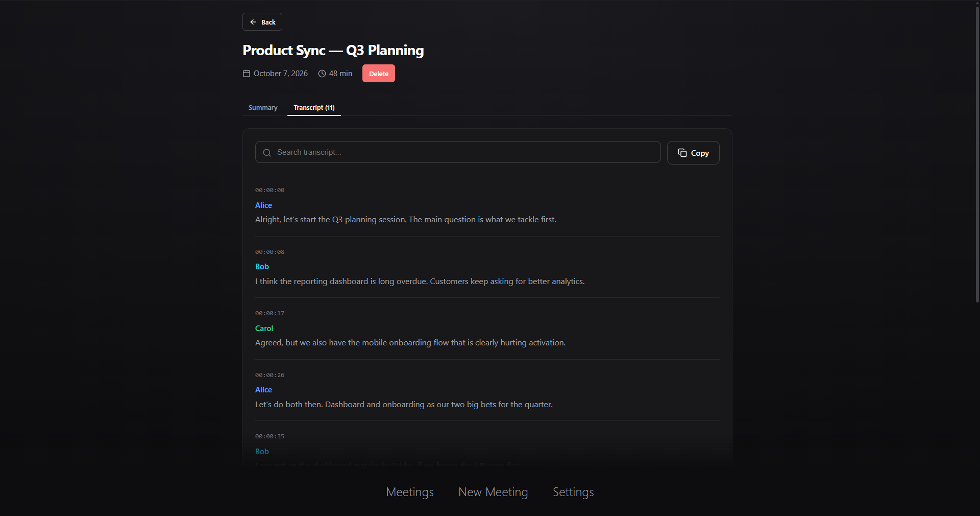Go to Settings in the bottom navigation
The height and width of the screenshot is (516, 980).
(x=573, y=492)
